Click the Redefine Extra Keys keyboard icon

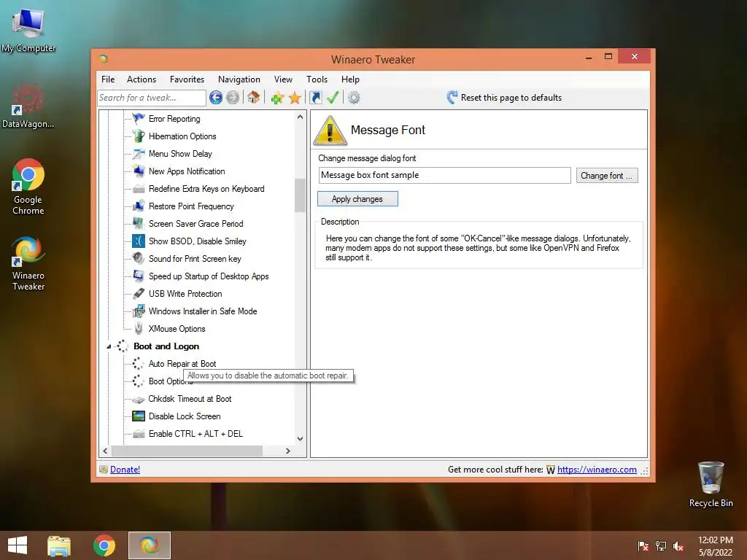coord(139,189)
